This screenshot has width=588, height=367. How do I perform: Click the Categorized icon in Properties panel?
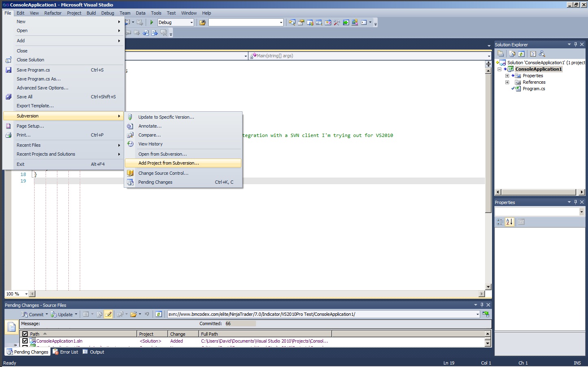[x=500, y=222]
